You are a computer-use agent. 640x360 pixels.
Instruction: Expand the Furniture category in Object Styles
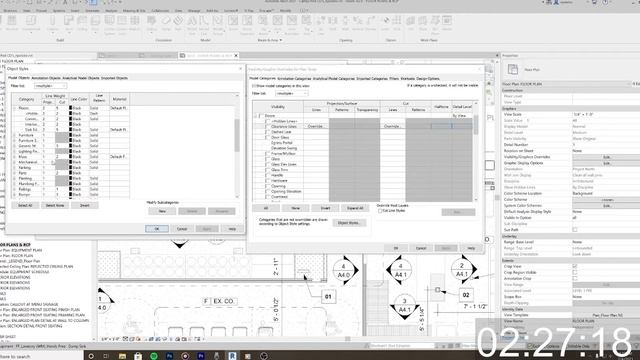[14, 135]
